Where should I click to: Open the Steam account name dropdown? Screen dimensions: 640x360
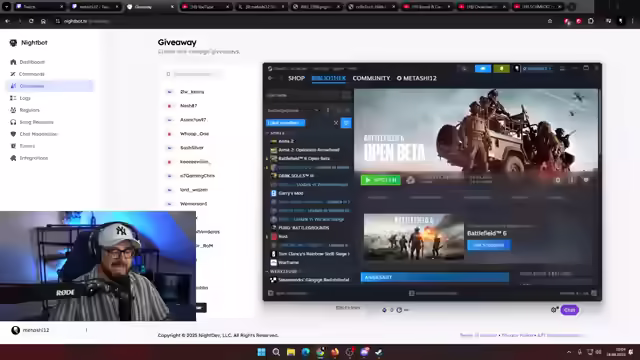pyautogui.click(x=536, y=69)
